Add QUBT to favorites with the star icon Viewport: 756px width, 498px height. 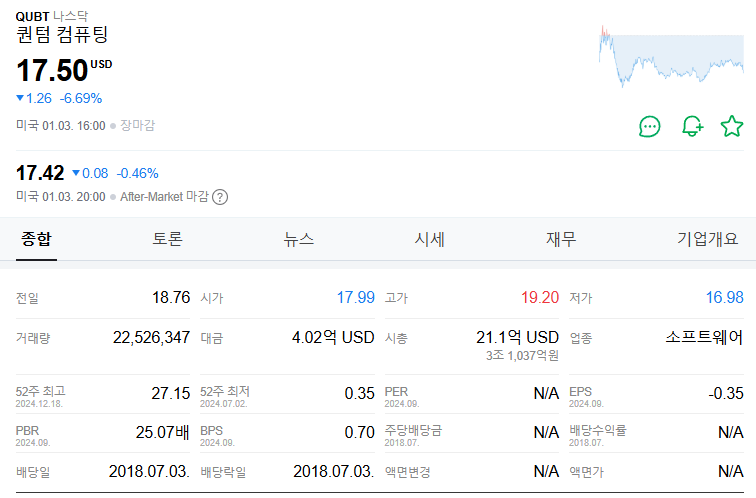pos(732,126)
